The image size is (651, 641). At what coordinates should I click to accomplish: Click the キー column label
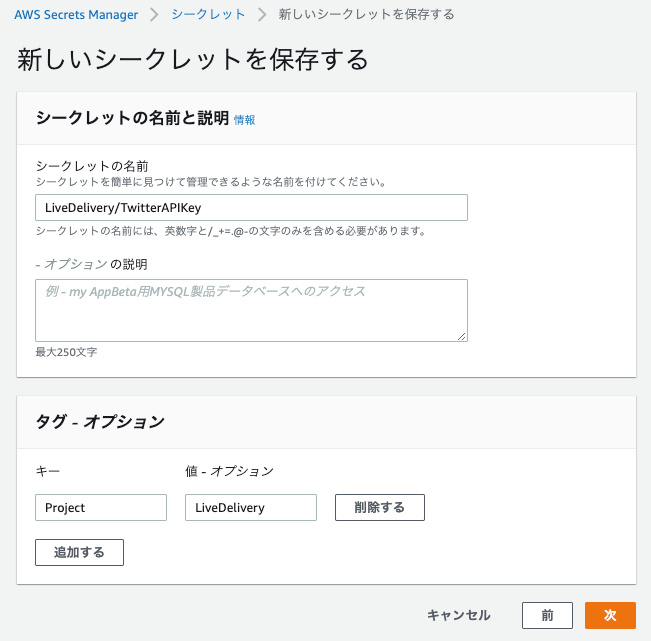(x=48, y=471)
